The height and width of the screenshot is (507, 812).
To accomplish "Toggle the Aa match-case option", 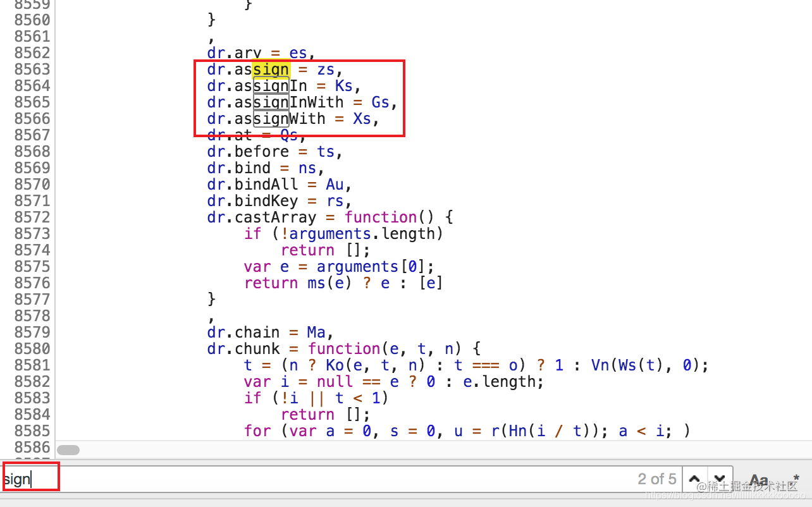I will click(x=759, y=480).
